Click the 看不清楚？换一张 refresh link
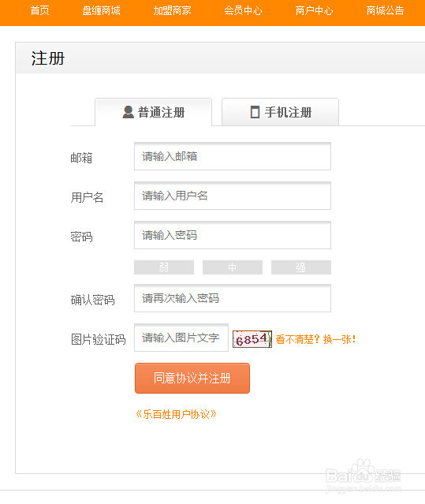Screen dimensions: 425x504 click(315, 339)
